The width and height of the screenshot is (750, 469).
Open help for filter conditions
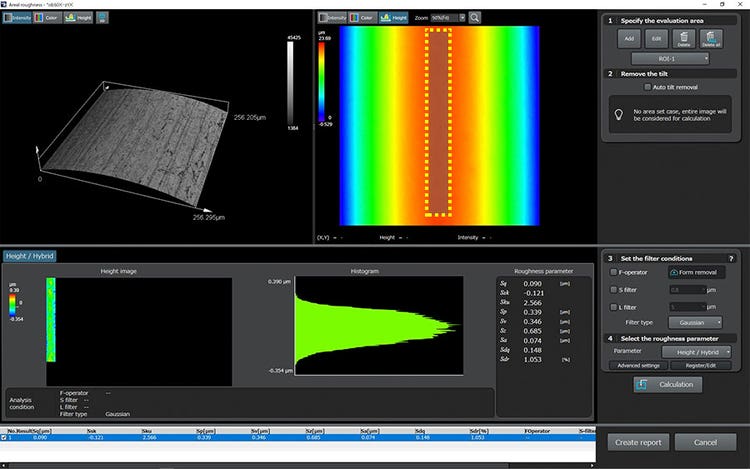pyautogui.click(x=732, y=258)
